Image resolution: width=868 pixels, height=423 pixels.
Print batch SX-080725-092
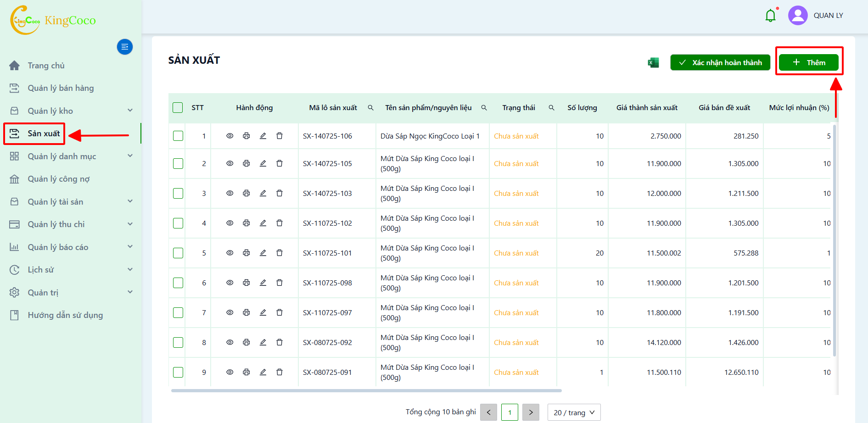tap(246, 342)
